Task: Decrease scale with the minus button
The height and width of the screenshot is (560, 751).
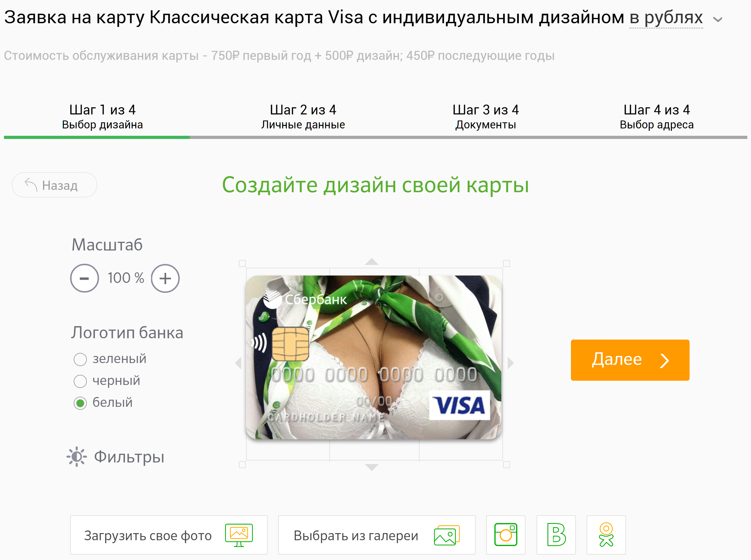Action: [84, 278]
